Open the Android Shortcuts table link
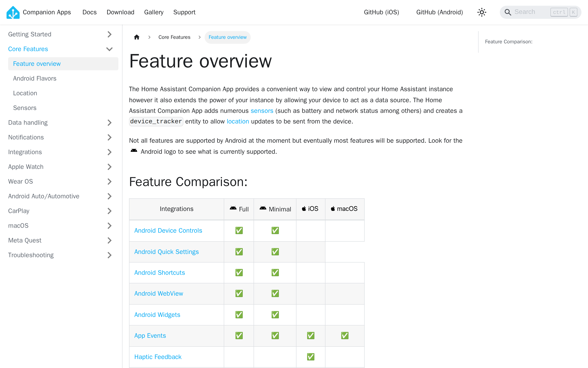The height and width of the screenshot is (368, 588). tap(159, 273)
